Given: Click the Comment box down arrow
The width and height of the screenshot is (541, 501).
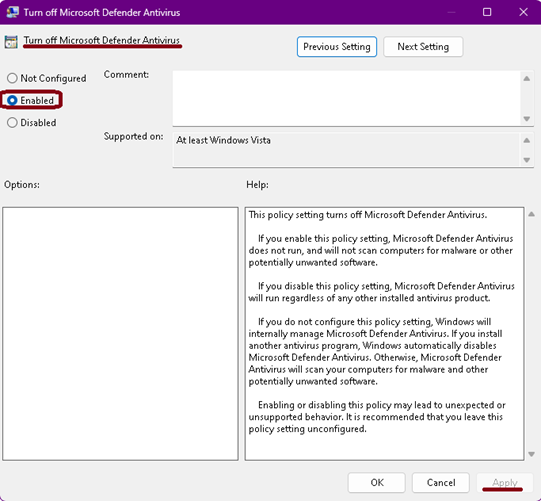Looking at the screenshot, I should coord(527,119).
